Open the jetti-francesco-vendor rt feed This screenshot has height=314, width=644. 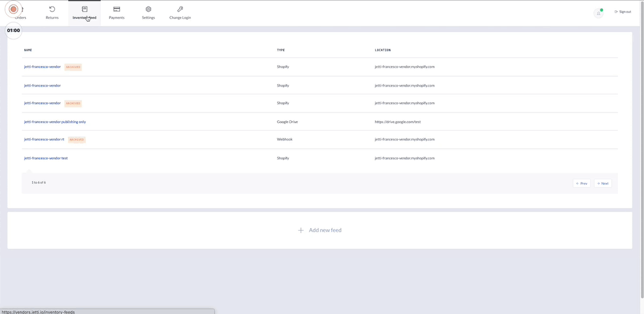point(44,140)
